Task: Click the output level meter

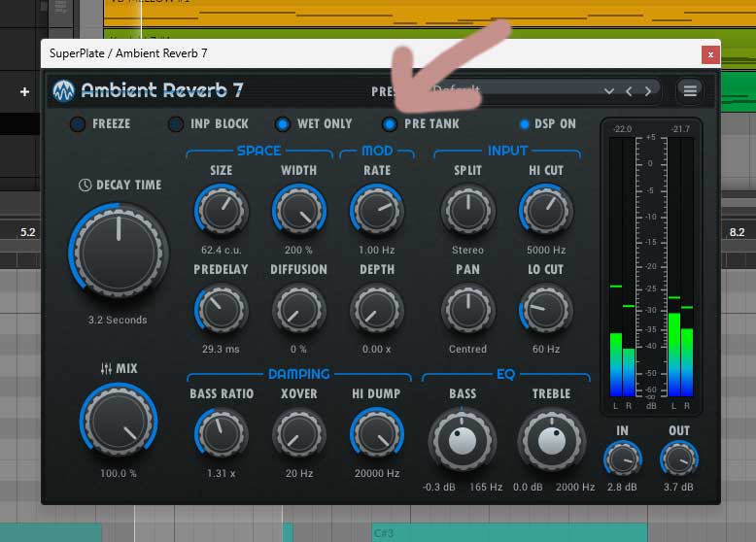Action: pyautogui.click(x=680, y=267)
